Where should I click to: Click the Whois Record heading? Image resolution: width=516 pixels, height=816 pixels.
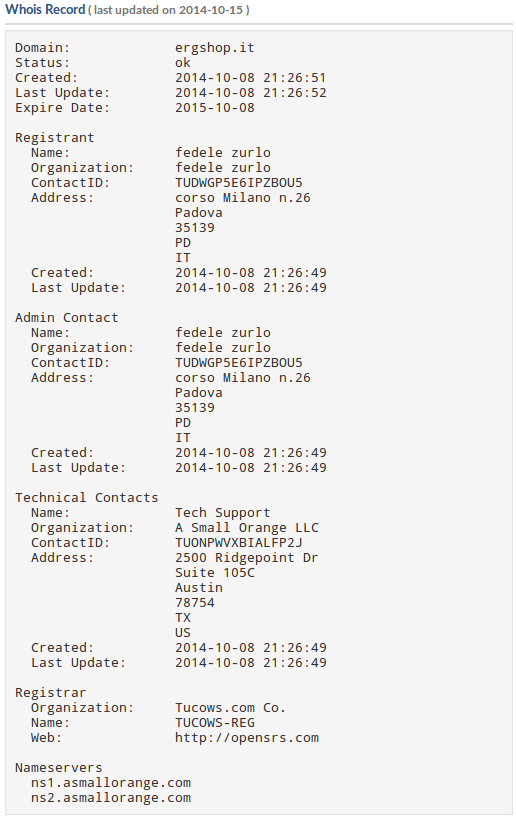pyautogui.click(x=45, y=10)
